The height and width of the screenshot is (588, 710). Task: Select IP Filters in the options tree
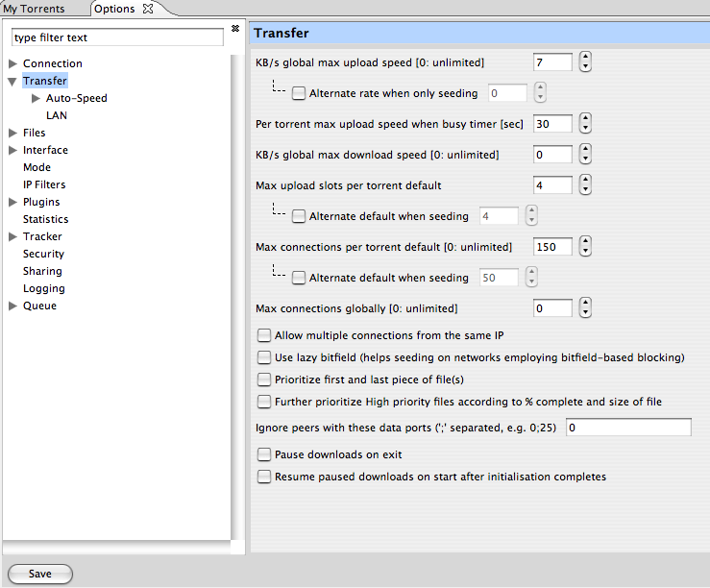44,184
